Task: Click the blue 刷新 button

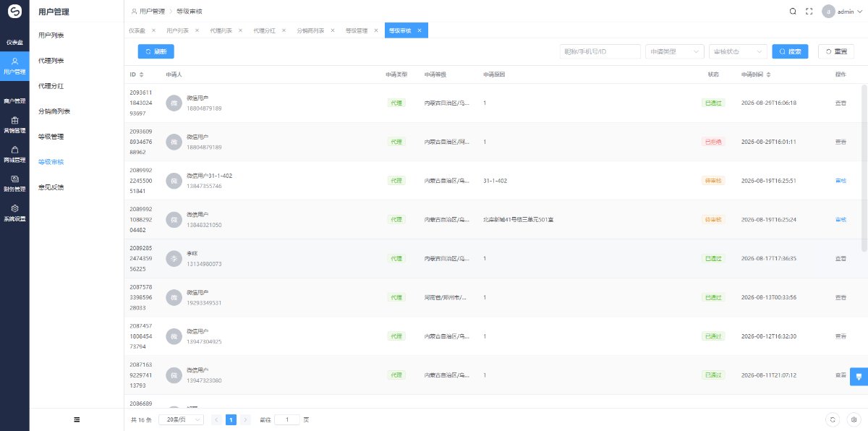Action: point(156,51)
